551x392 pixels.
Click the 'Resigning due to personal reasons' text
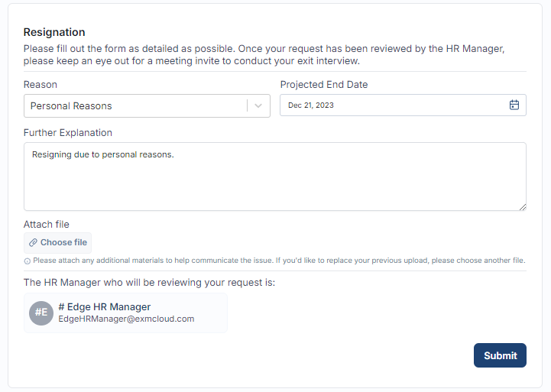[103, 155]
